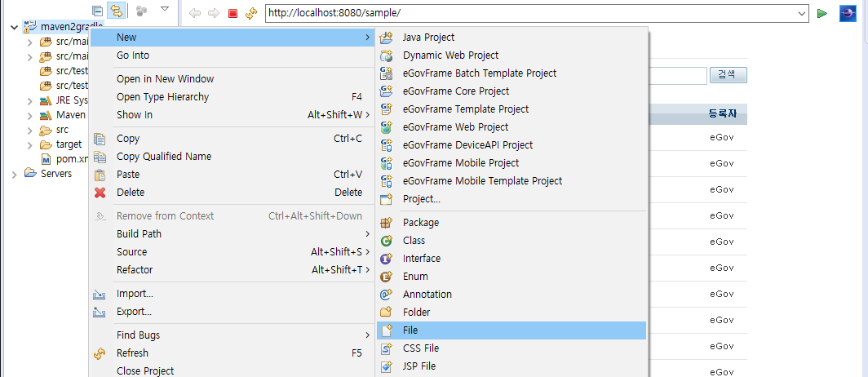The image size is (868, 377).
Task: Click the green Go arrow next to URL
Action: tap(822, 13)
